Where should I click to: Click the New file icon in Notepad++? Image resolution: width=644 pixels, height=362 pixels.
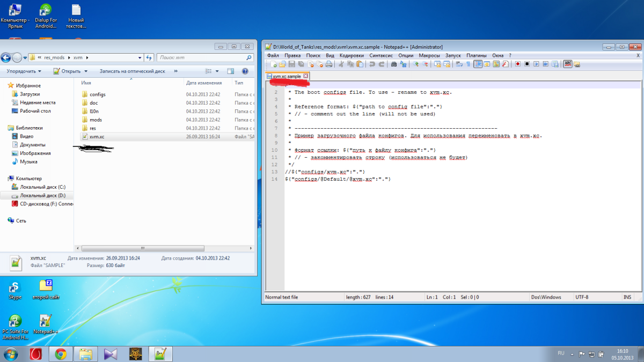(x=273, y=64)
